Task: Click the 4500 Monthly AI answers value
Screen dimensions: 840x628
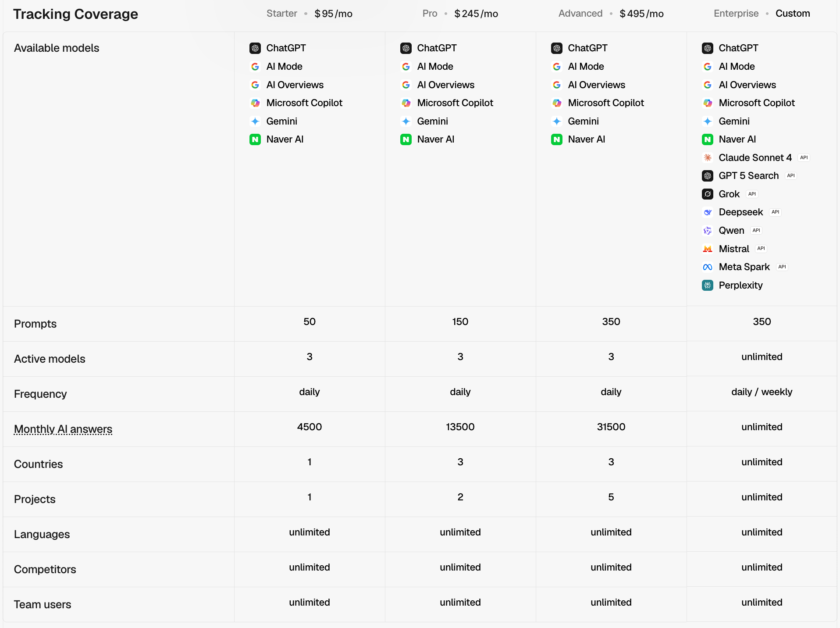Action: [310, 427]
